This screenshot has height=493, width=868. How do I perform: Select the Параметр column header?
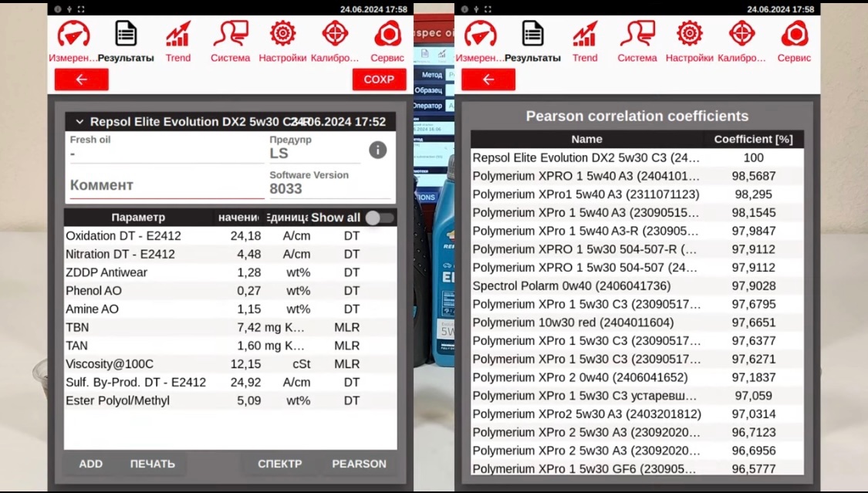(x=138, y=218)
